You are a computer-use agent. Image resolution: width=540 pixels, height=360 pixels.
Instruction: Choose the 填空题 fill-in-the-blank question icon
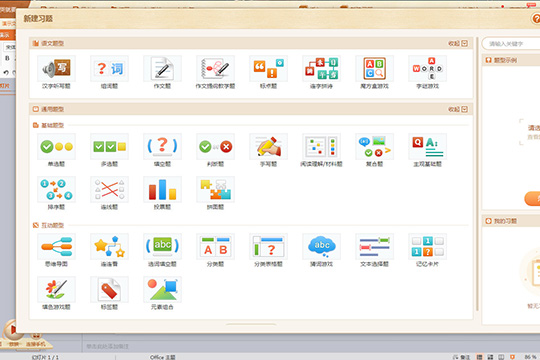[x=162, y=147]
